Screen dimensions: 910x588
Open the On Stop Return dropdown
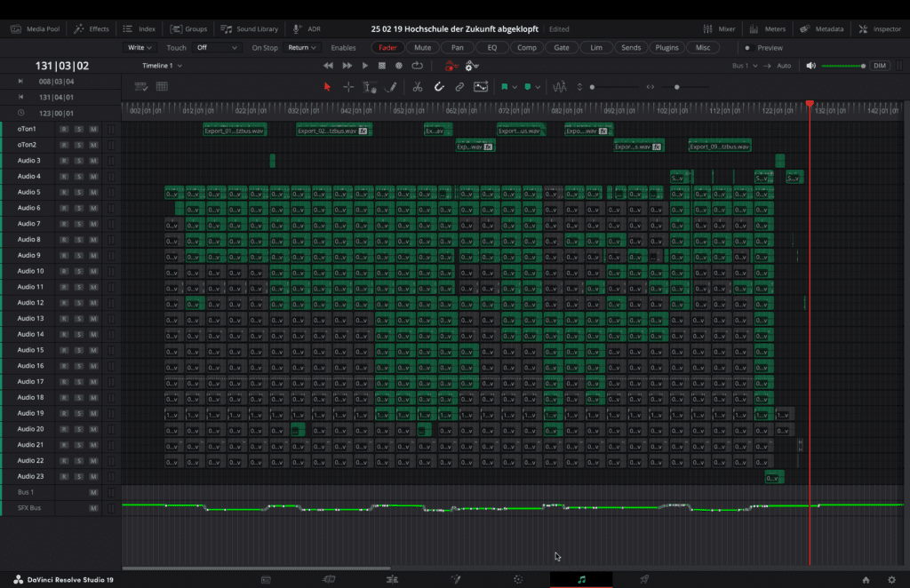tap(301, 47)
